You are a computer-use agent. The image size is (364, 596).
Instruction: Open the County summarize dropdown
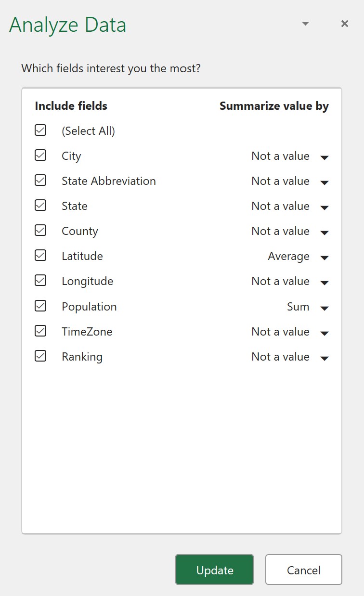point(325,232)
